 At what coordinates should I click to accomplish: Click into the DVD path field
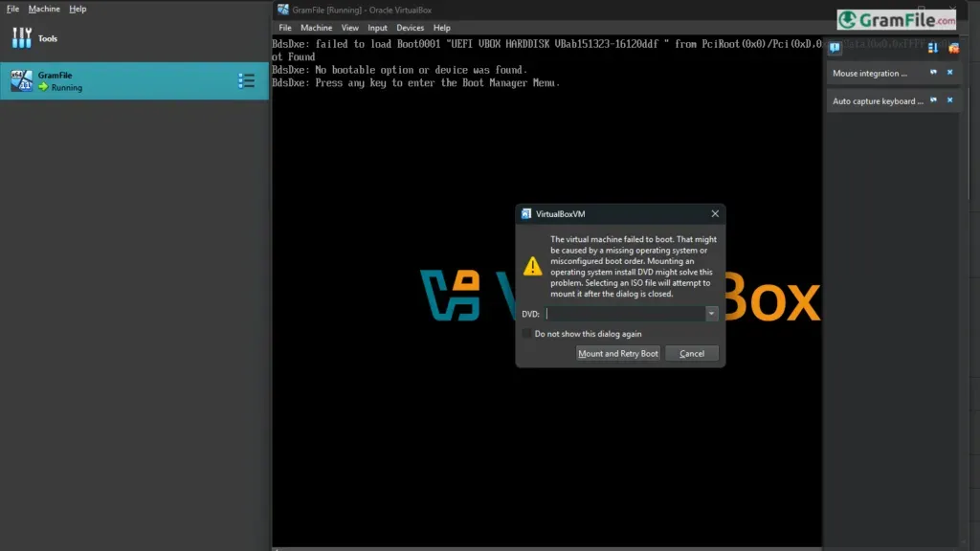pos(625,314)
